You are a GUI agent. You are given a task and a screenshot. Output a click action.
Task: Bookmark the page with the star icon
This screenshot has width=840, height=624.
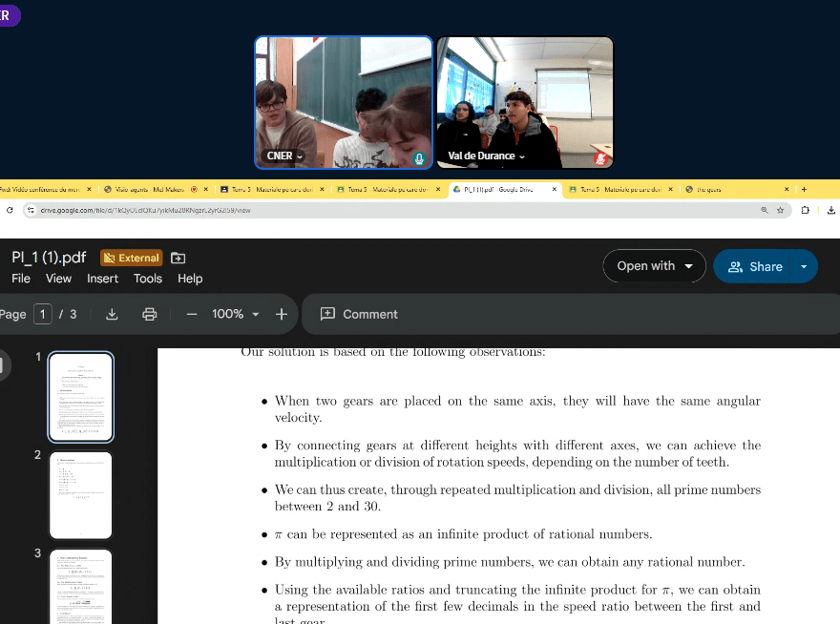(780, 210)
